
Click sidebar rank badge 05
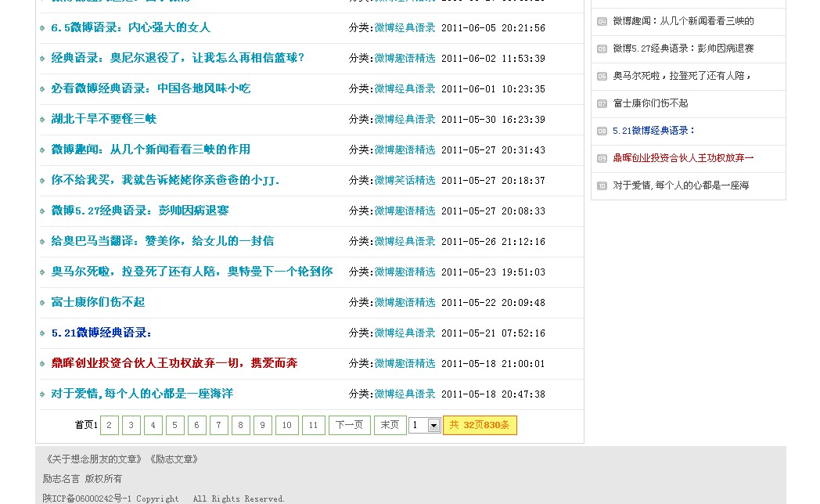point(602,49)
